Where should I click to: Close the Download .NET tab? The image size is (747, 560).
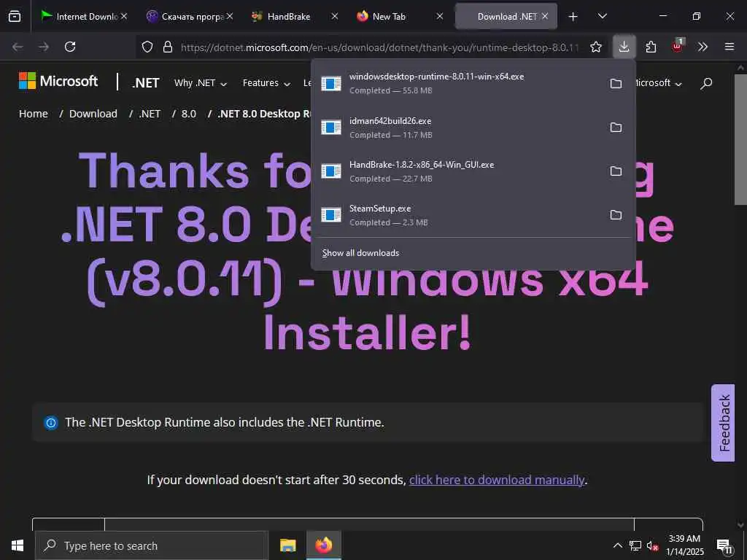[x=544, y=16]
